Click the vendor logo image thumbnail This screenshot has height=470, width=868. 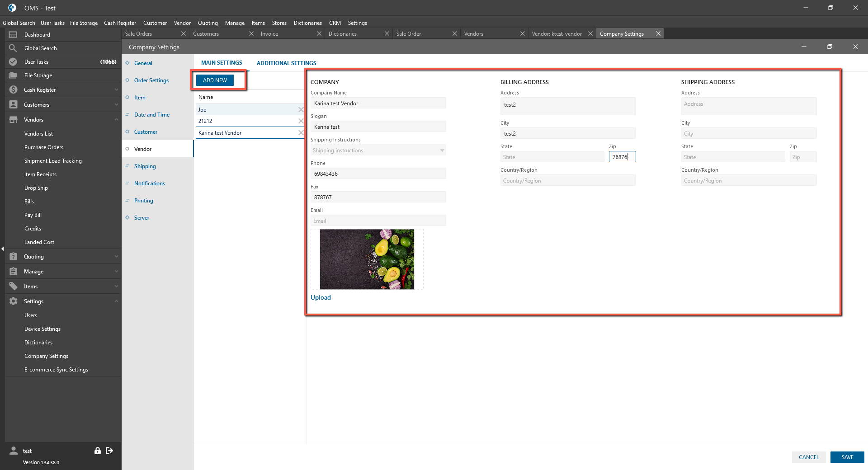(x=367, y=259)
